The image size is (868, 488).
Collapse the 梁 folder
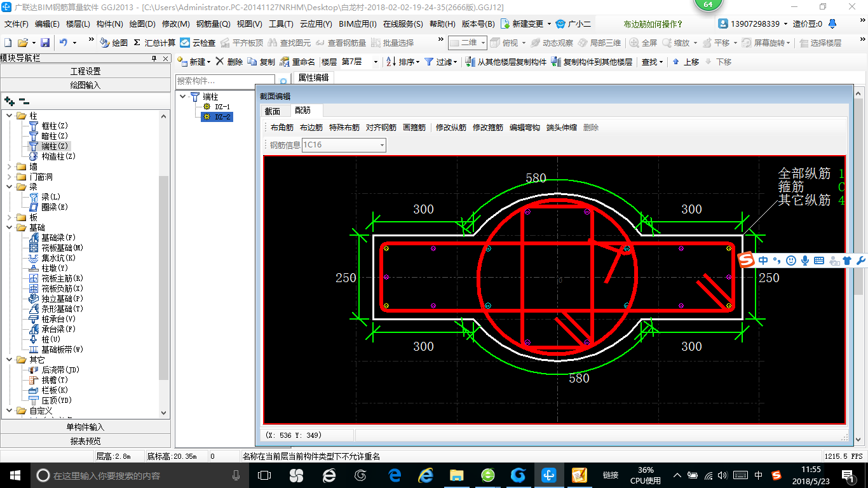coord(10,187)
